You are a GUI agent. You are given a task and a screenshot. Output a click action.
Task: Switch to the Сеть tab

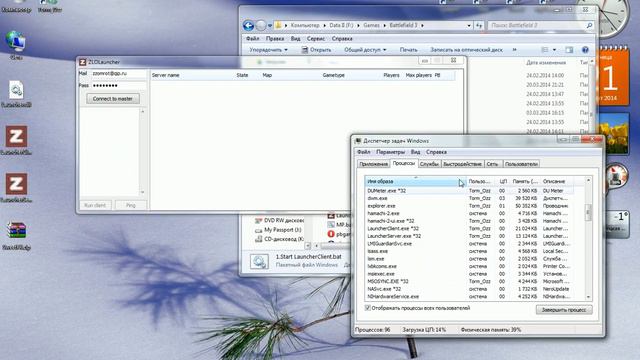tap(493, 164)
